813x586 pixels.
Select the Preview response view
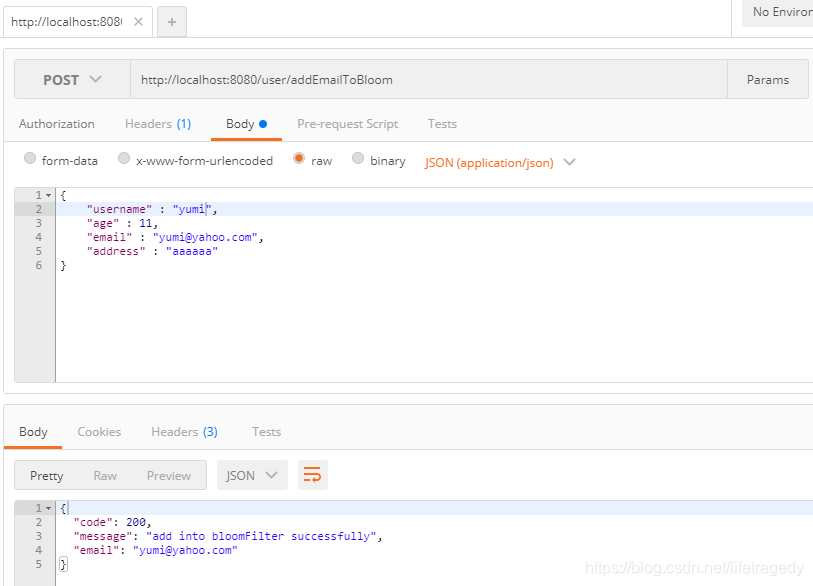[169, 476]
